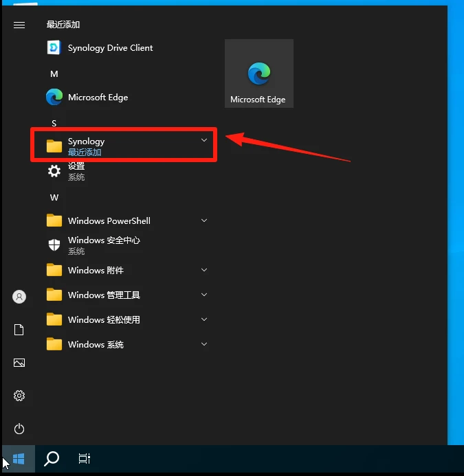
Task: Expand the Windows 系统 folder chevron
Action: [x=204, y=344]
